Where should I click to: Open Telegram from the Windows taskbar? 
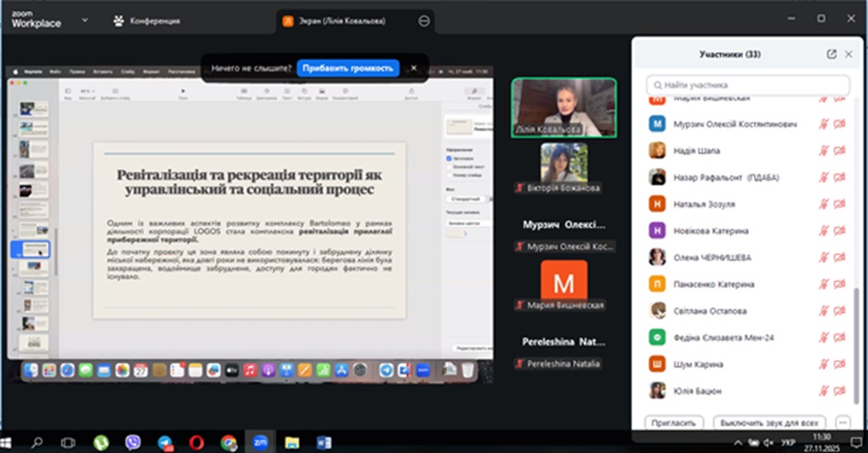(x=165, y=442)
